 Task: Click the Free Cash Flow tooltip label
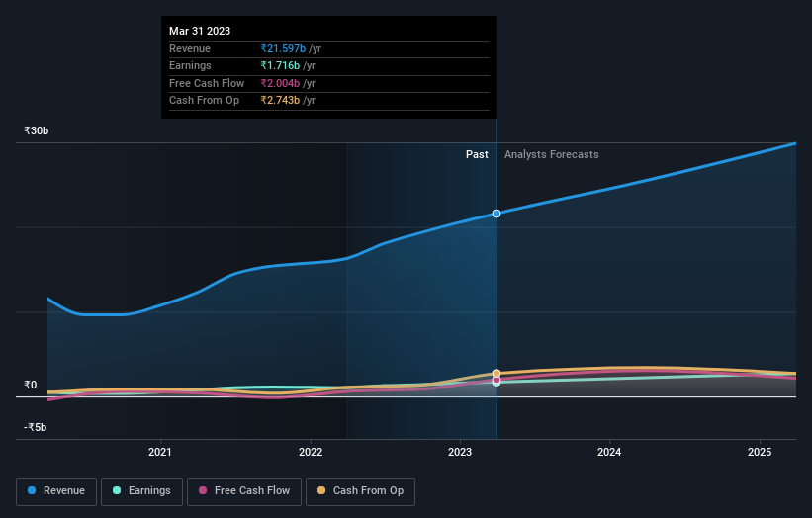pyautogui.click(x=207, y=83)
